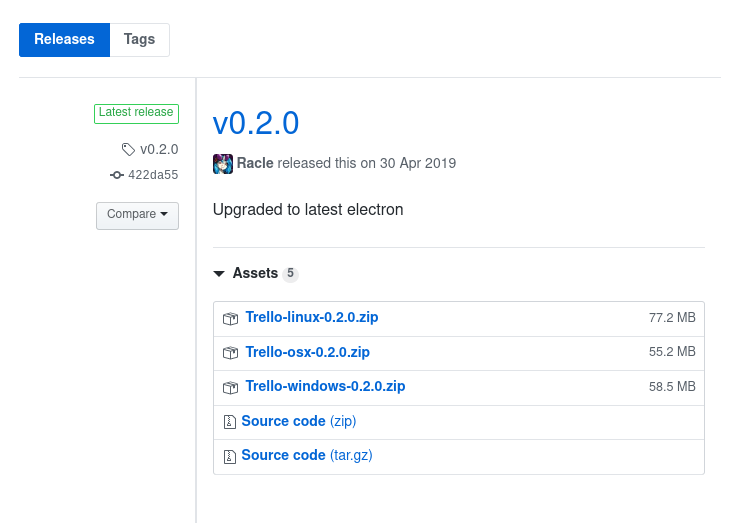Click the 77.2 MB size text

672,317
